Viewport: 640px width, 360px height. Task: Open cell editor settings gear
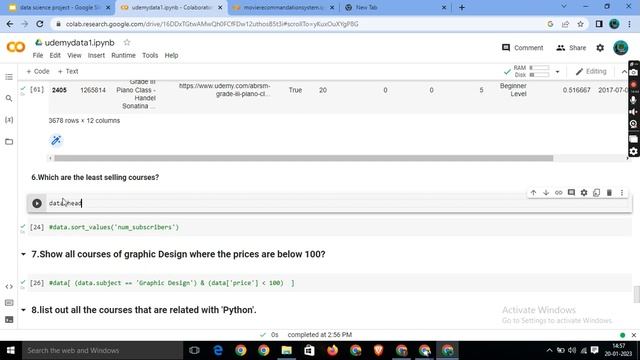(x=584, y=193)
